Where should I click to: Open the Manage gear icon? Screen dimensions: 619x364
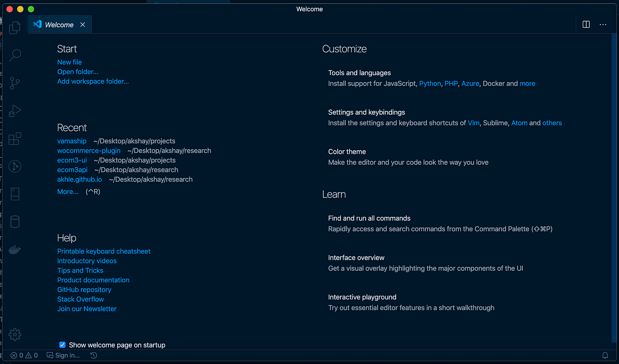tap(15, 334)
